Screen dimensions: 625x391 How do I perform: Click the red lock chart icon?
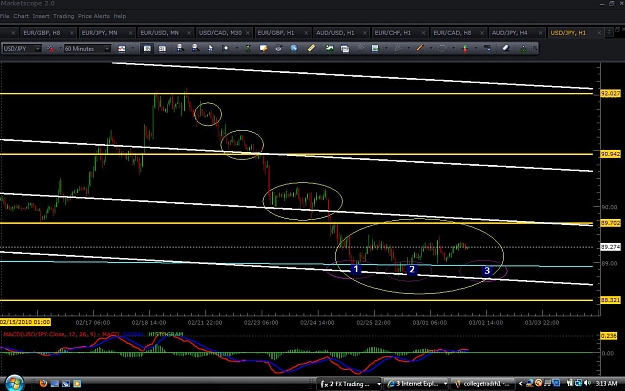coord(50,49)
